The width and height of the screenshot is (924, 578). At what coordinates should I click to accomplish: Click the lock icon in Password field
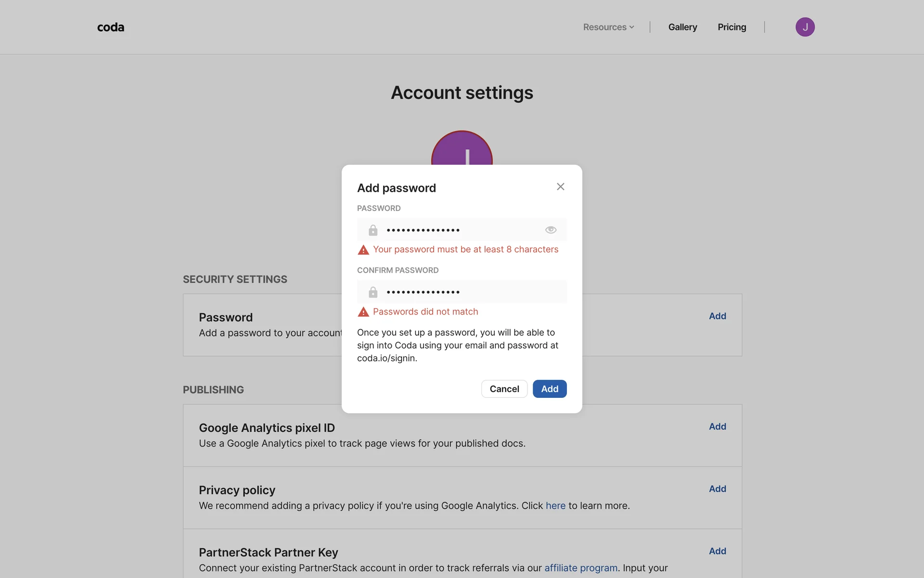(373, 230)
